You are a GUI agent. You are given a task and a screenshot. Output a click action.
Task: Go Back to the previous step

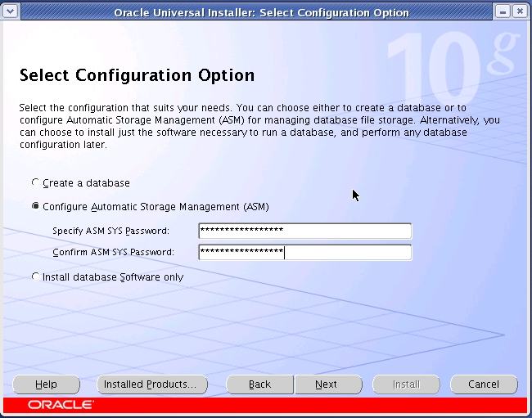[x=260, y=384]
